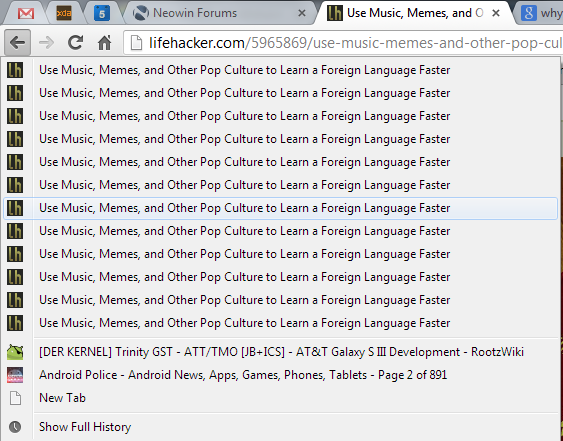
Task: Open the Trinity GST RootzWiki history entry
Action: pos(280,352)
